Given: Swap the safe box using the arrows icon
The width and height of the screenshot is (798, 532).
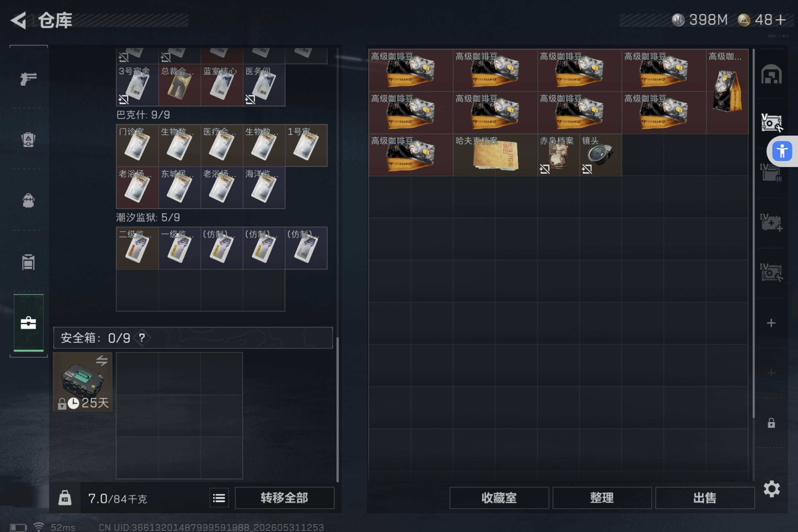Looking at the screenshot, I should [102, 360].
